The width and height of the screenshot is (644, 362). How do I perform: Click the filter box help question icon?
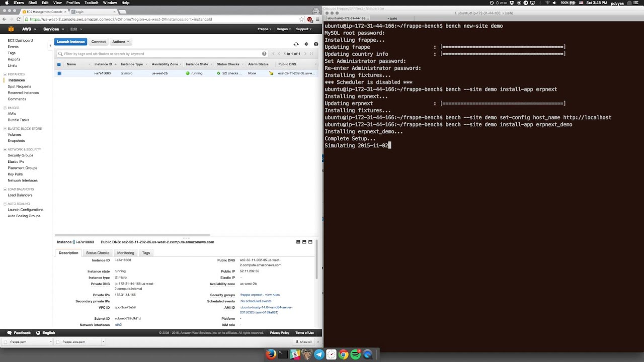point(264,54)
